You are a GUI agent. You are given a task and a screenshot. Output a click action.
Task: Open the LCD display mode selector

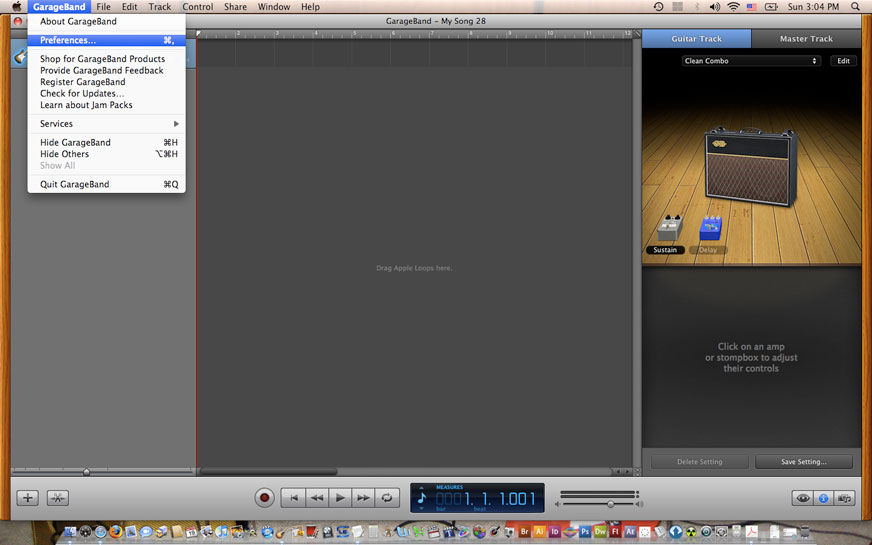(x=421, y=497)
